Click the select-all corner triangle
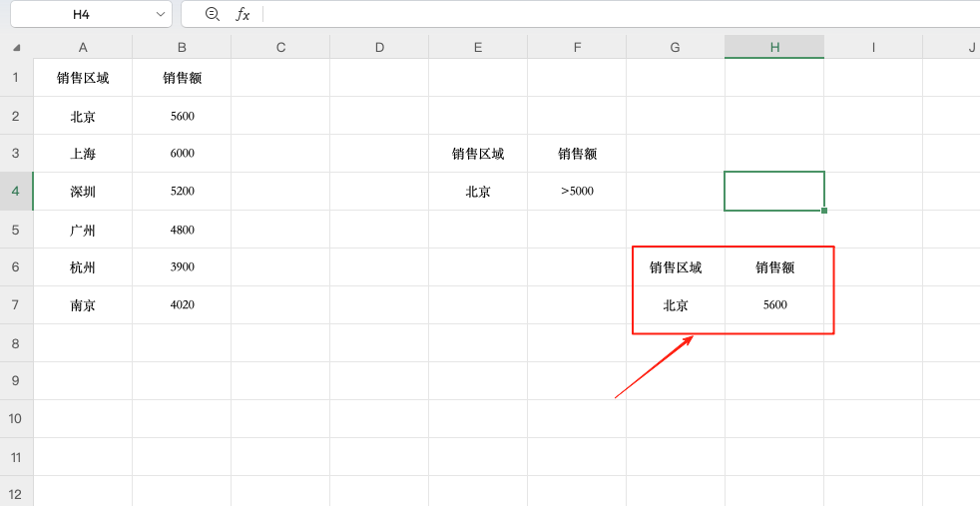 click(x=17, y=47)
